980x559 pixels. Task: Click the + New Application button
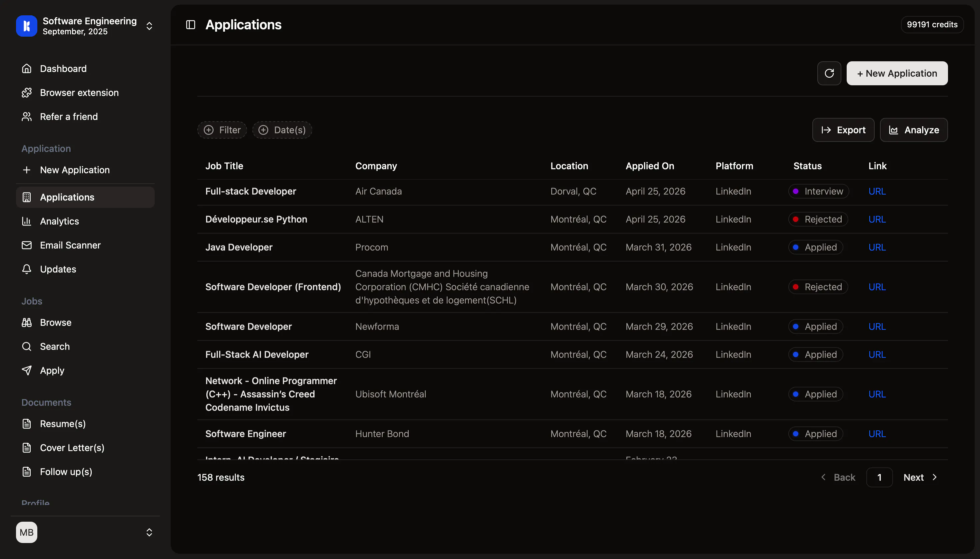tap(897, 73)
